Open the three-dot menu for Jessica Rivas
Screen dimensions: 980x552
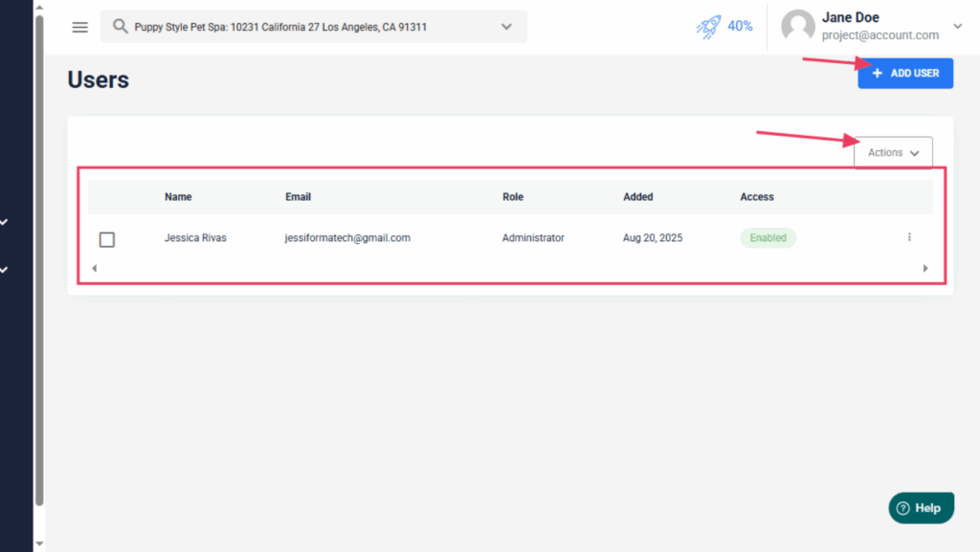(909, 237)
